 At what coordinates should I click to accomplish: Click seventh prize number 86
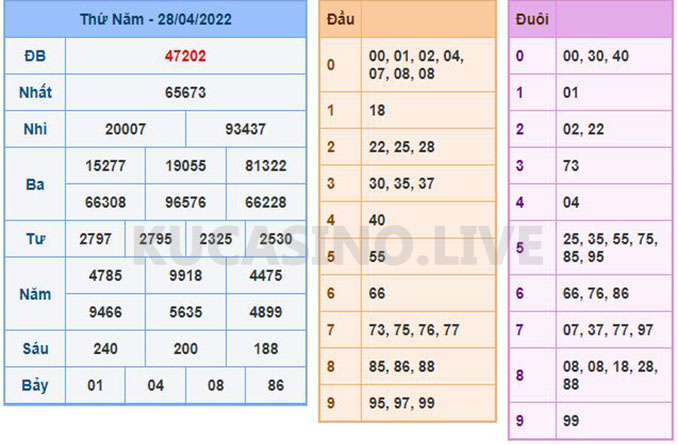point(275,386)
